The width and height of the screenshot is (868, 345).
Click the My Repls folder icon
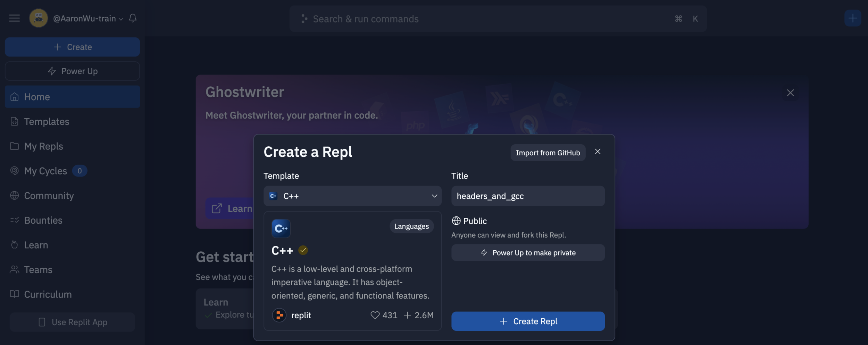coord(14,146)
